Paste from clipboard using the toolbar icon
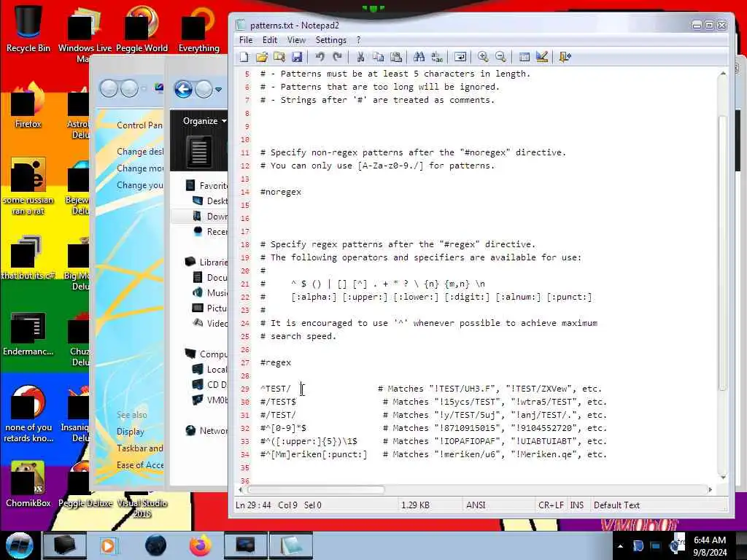Viewport: 747px width, 560px height. click(396, 57)
